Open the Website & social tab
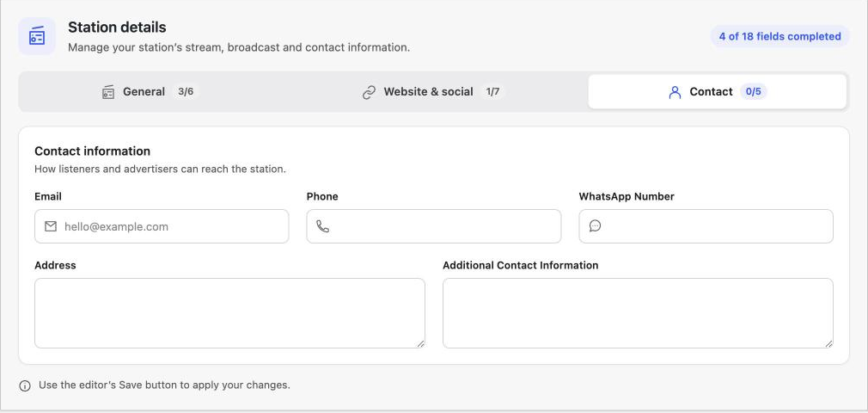 pyautogui.click(x=433, y=91)
